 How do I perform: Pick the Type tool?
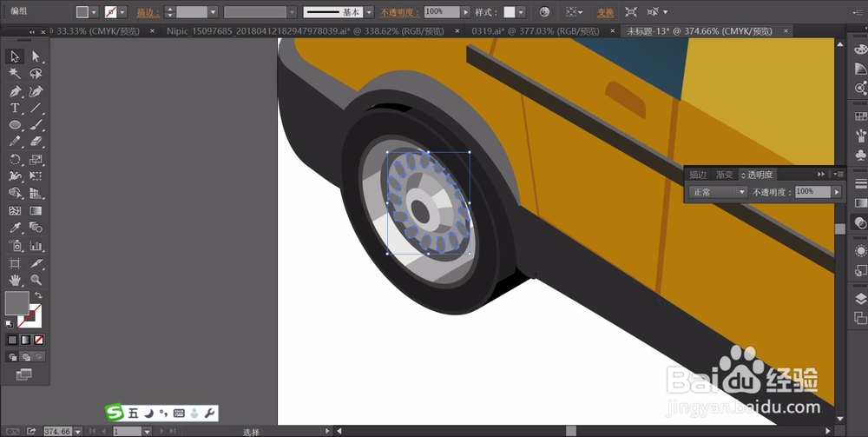coord(15,108)
